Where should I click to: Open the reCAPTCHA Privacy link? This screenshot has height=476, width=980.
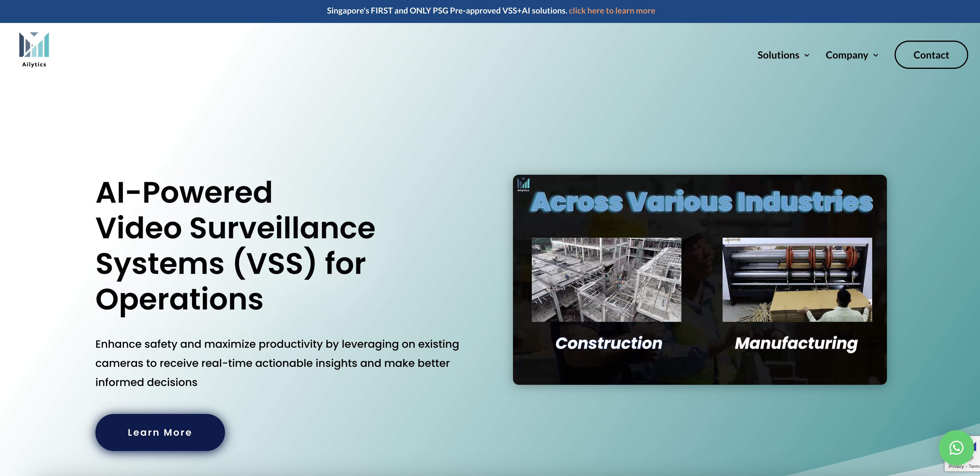(x=956, y=467)
